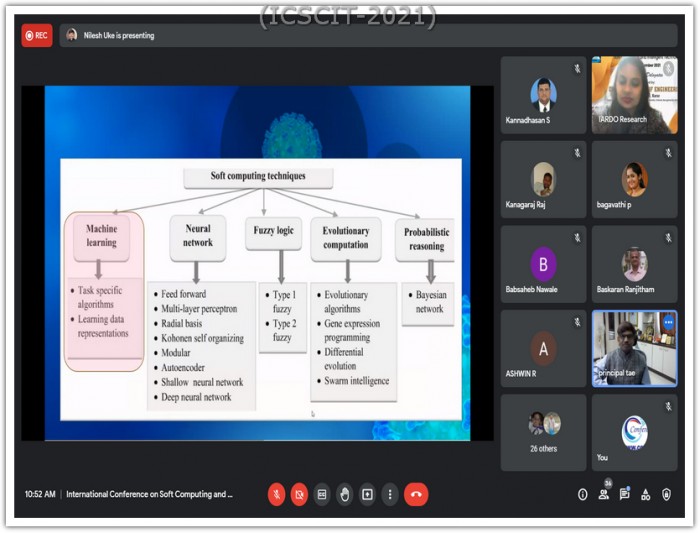This screenshot has height=533, width=700.
Task: Open the activities shapes icon
Action: click(x=646, y=494)
